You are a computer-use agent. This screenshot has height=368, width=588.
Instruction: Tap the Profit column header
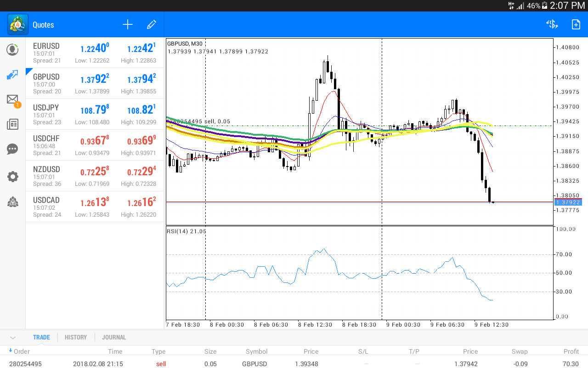point(571,351)
